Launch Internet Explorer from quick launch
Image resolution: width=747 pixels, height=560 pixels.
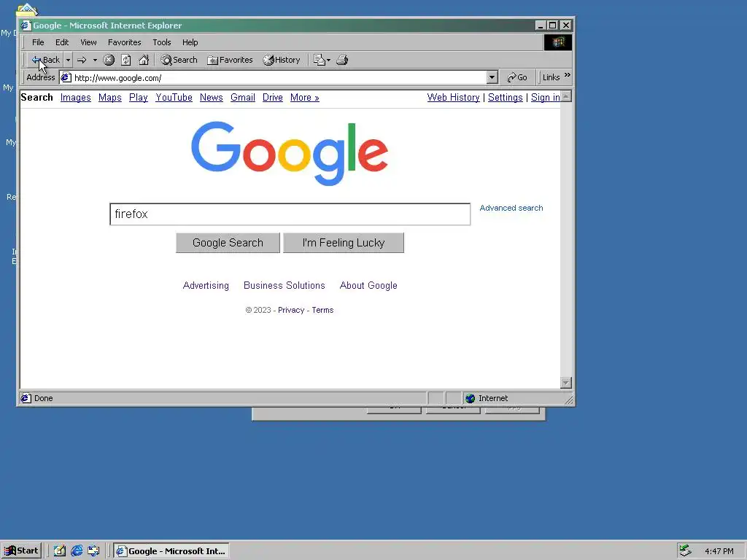77,551
